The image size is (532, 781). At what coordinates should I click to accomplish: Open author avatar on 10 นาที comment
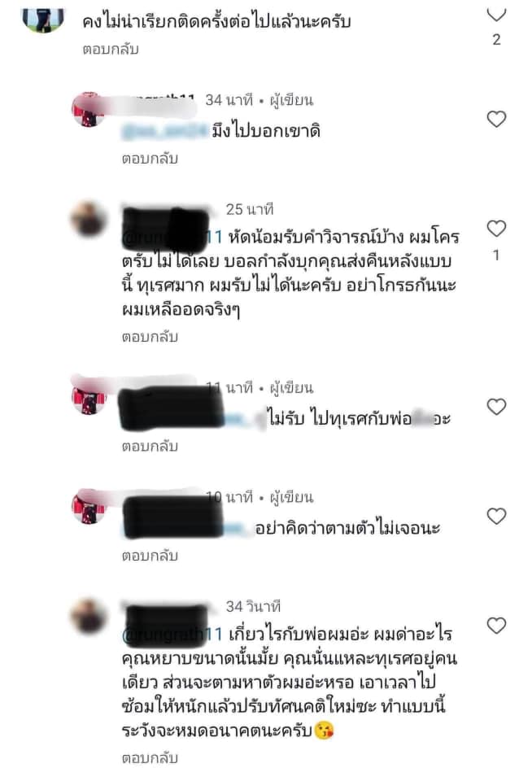point(89,507)
